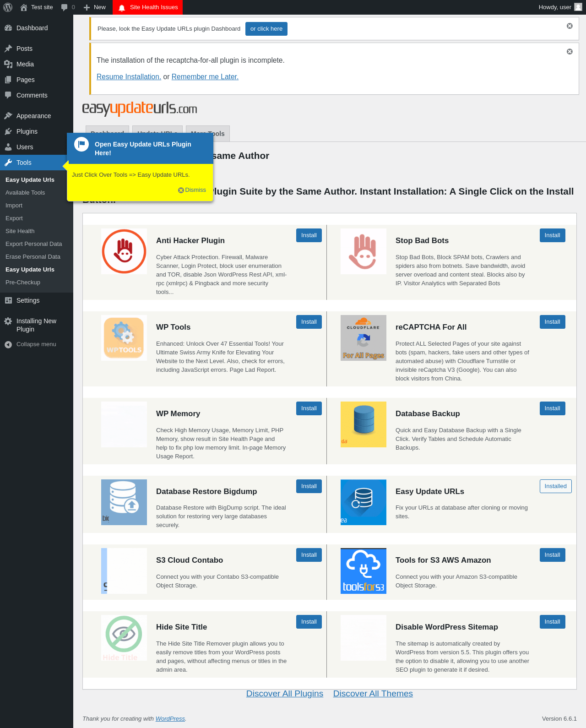Dismiss the yellow pointer tooltip

(192, 190)
